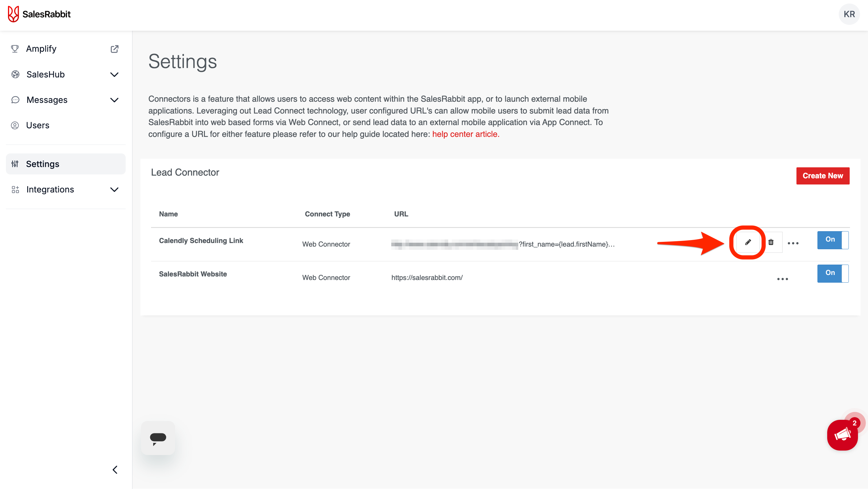Open three-dot menu for Calendly Scheduling Link
The height and width of the screenshot is (489, 868).
tap(793, 243)
